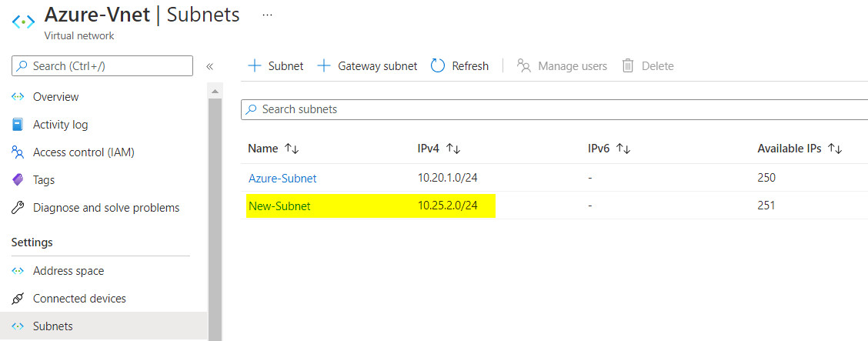
Task: Open Tags in the sidebar
Action: pyautogui.click(x=44, y=180)
